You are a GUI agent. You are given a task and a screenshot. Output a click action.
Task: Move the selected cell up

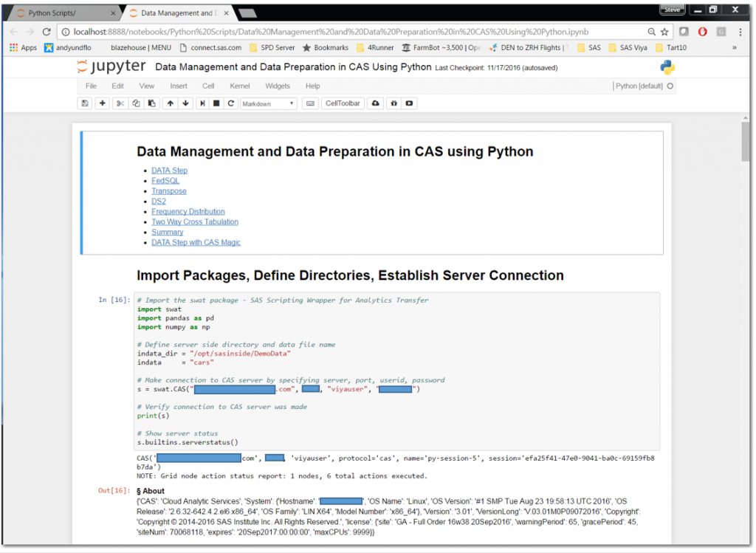pyautogui.click(x=170, y=103)
